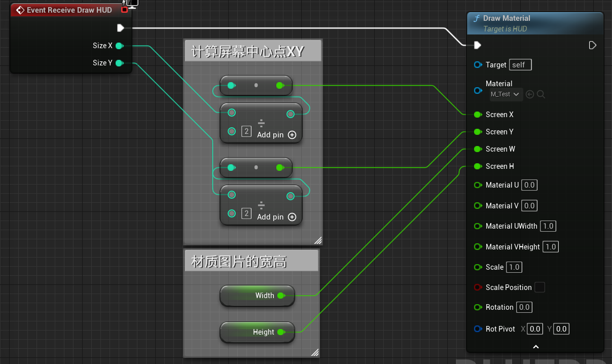Click the Draw Material execution output pin
This screenshot has width=612, height=364.
pos(592,45)
